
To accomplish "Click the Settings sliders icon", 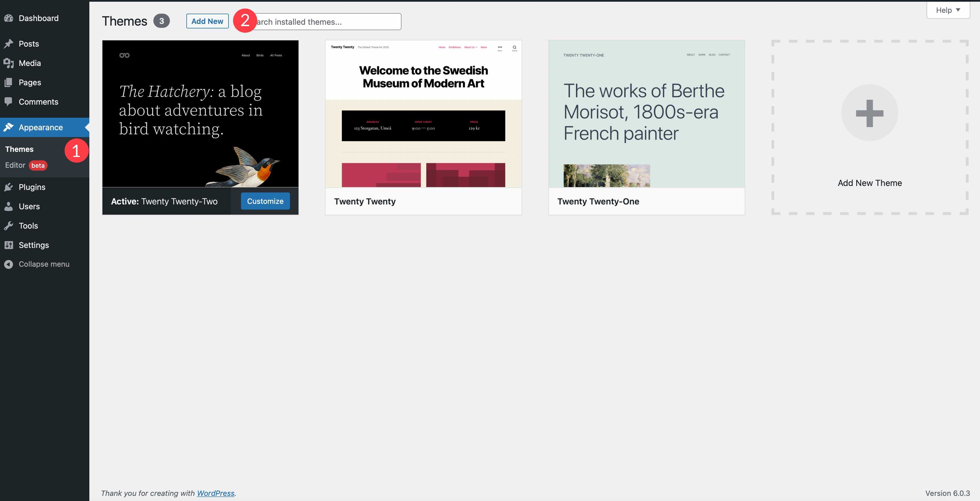I will (9, 245).
